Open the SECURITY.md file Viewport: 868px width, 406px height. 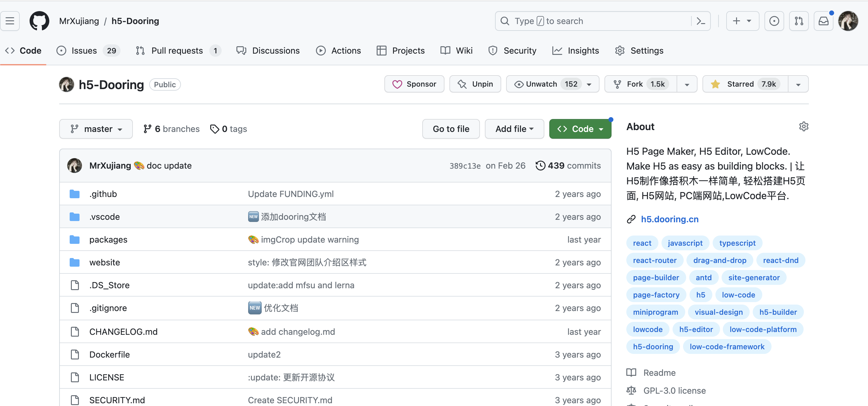(x=117, y=400)
